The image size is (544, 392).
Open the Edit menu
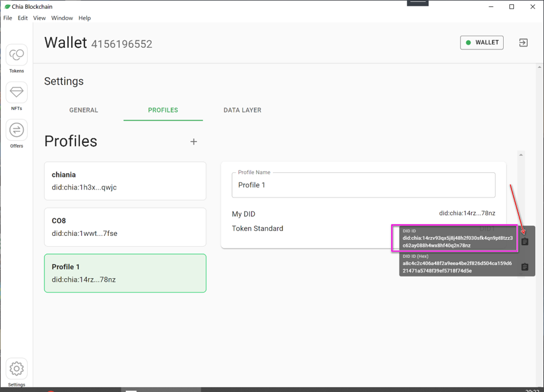pyautogui.click(x=23, y=18)
